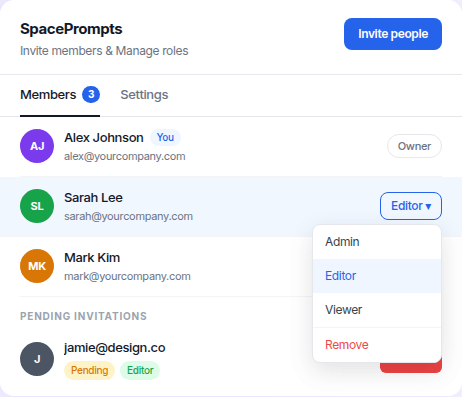Click the name Alex Johnson

(x=104, y=138)
